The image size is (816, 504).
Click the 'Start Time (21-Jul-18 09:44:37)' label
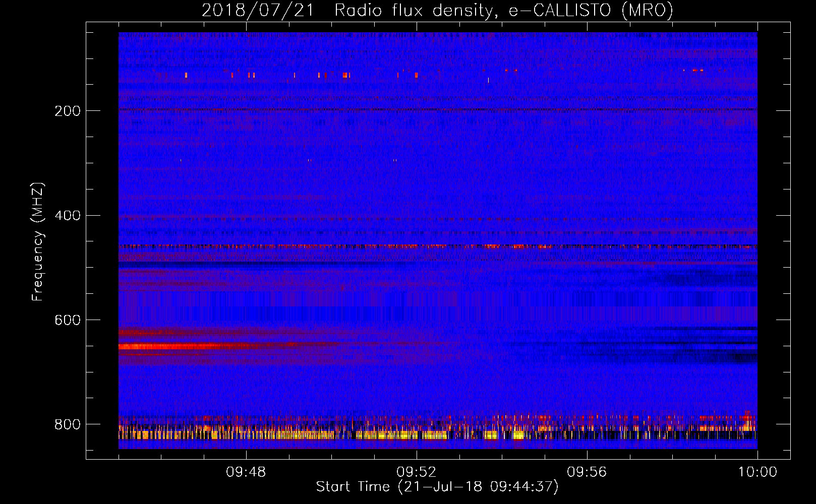(437, 487)
